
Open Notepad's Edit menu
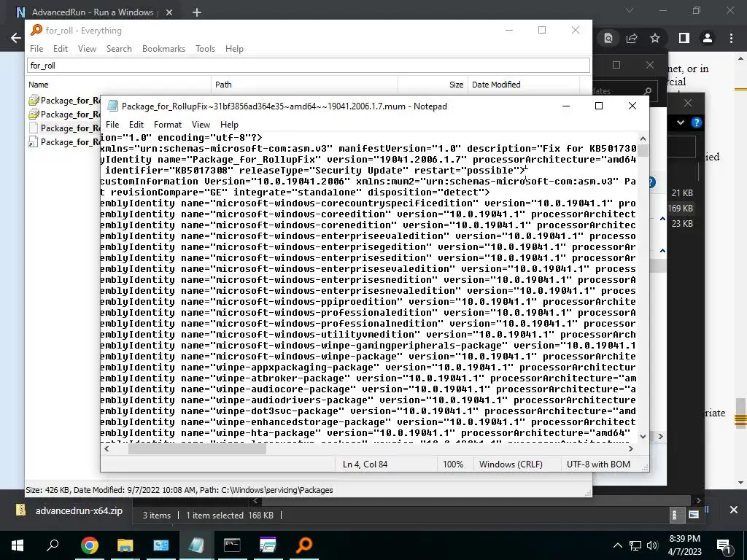click(x=136, y=124)
